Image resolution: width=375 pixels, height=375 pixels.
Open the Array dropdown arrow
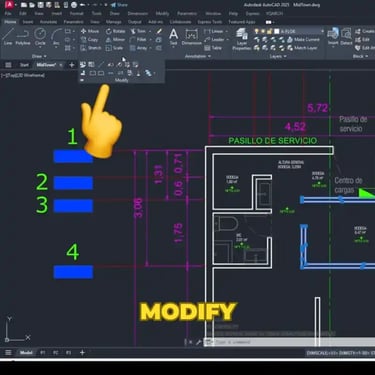point(150,48)
